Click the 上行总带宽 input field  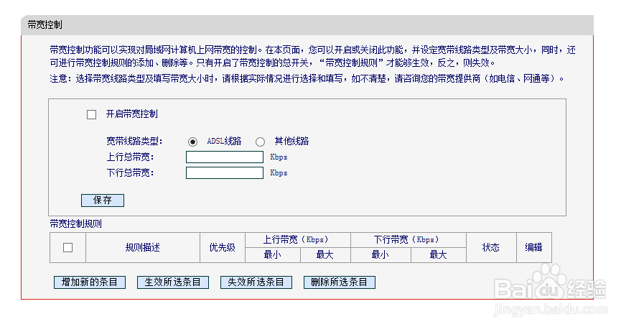[225, 157]
